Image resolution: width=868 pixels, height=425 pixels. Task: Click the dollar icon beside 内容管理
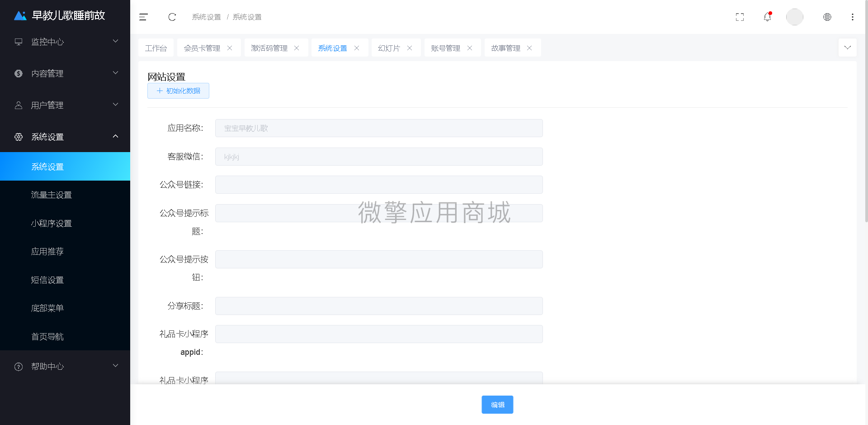click(19, 73)
